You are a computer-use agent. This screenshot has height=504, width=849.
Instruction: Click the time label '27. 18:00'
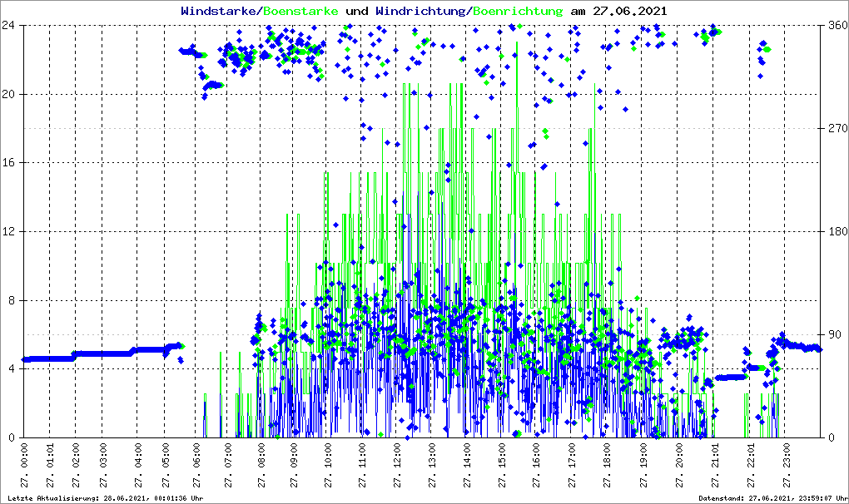point(607,465)
